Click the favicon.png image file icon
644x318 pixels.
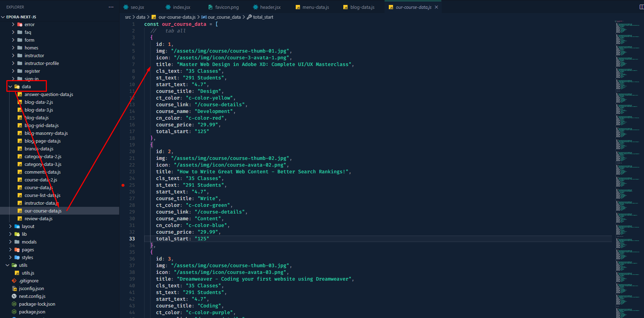(x=210, y=7)
